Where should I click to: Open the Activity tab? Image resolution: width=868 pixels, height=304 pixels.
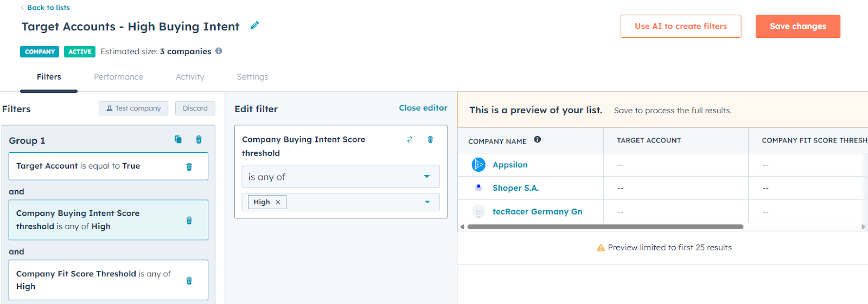(x=190, y=77)
